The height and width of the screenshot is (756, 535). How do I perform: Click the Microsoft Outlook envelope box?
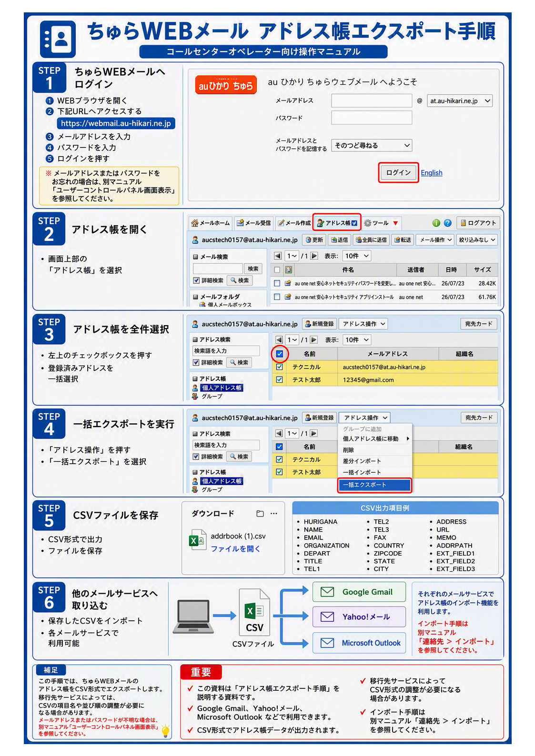(359, 643)
